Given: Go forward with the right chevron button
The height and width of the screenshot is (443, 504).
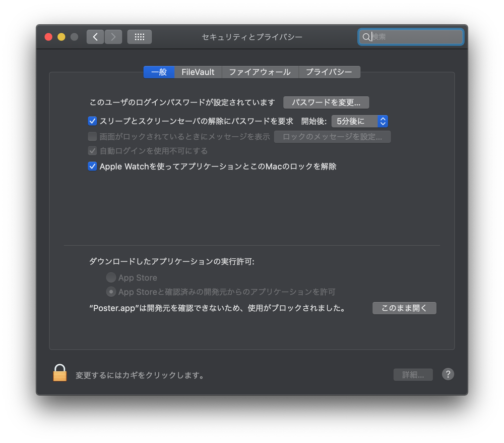Looking at the screenshot, I should [x=113, y=37].
